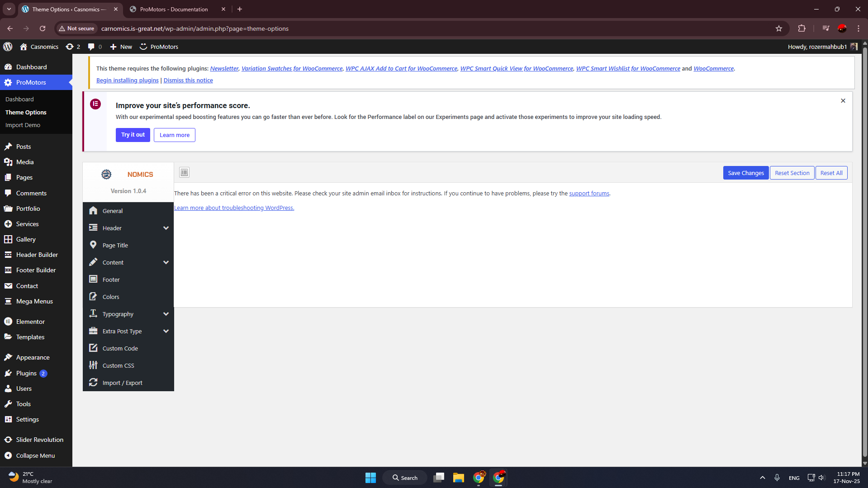This screenshot has height=488, width=868.
Task: Open Elementor from the admin sidebar
Action: [30, 321]
